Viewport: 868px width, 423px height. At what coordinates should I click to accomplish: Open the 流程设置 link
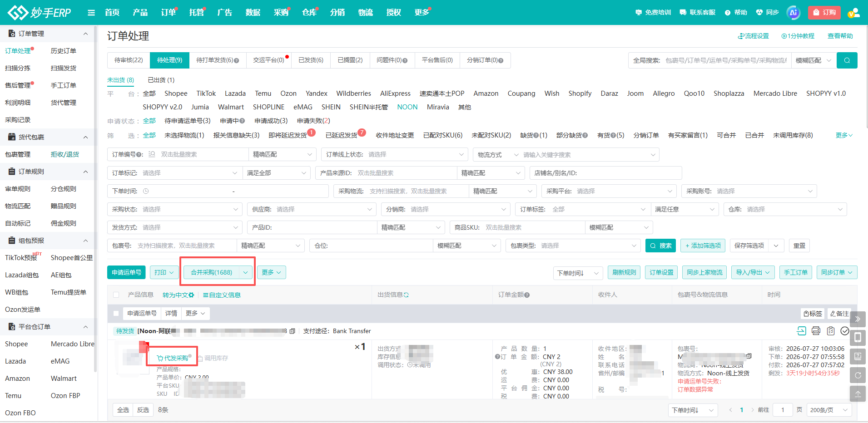coord(754,36)
